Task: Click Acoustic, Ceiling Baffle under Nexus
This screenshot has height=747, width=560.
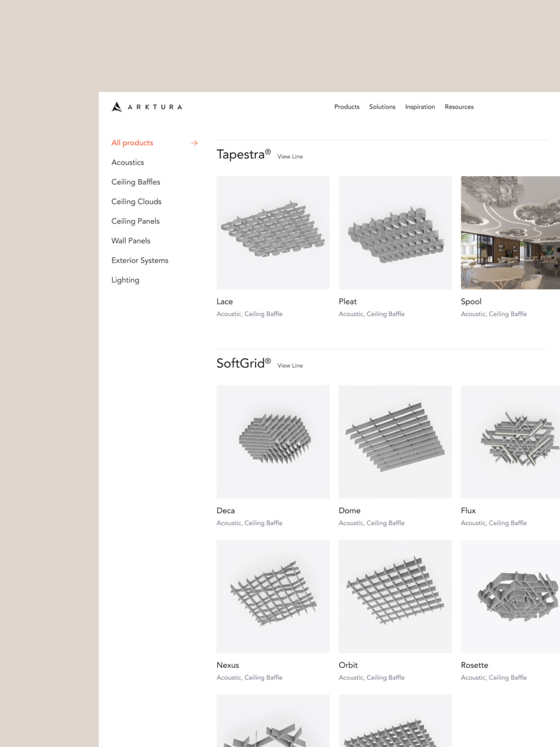Action: click(250, 678)
